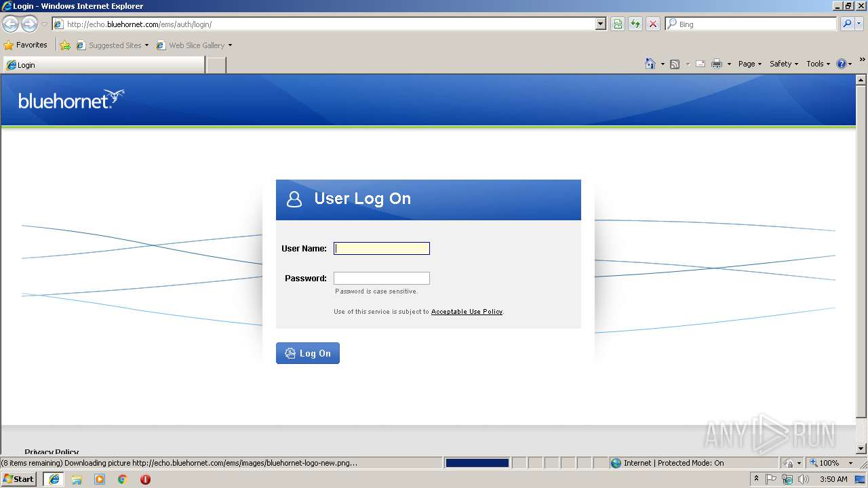The height and width of the screenshot is (488, 868).
Task: Click the Windows Start button
Action: pyautogui.click(x=19, y=479)
